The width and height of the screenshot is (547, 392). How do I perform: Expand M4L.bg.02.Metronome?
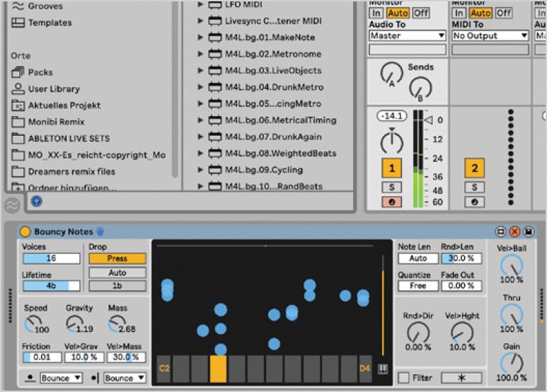coord(200,54)
